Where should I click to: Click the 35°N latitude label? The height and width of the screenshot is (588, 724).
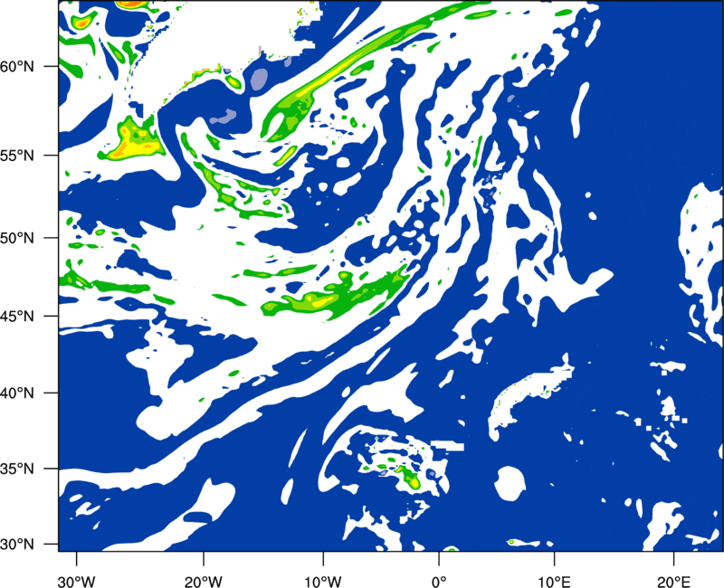[x=17, y=469]
